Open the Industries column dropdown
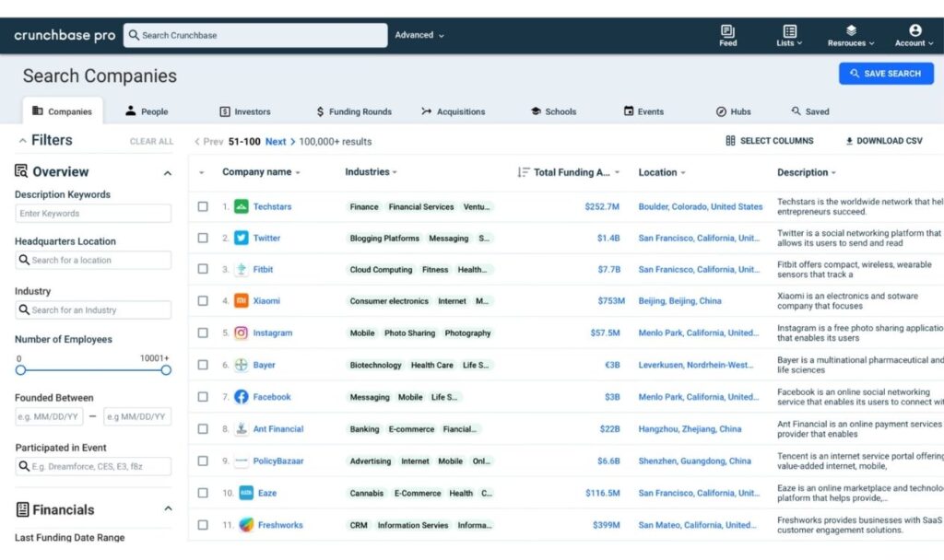Viewport: 944px width, 560px height. click(x=395, y=172)
